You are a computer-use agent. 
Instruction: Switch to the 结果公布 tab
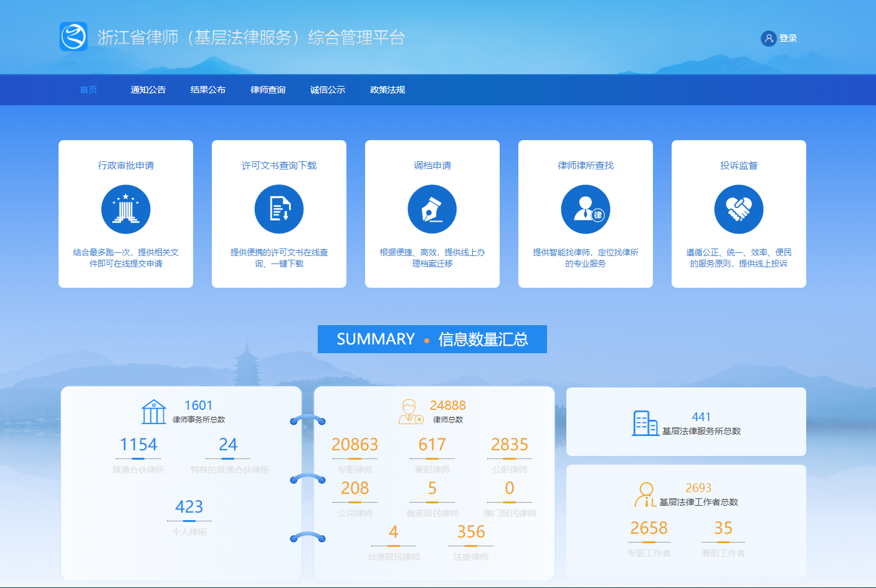click(x=208, y=90)
